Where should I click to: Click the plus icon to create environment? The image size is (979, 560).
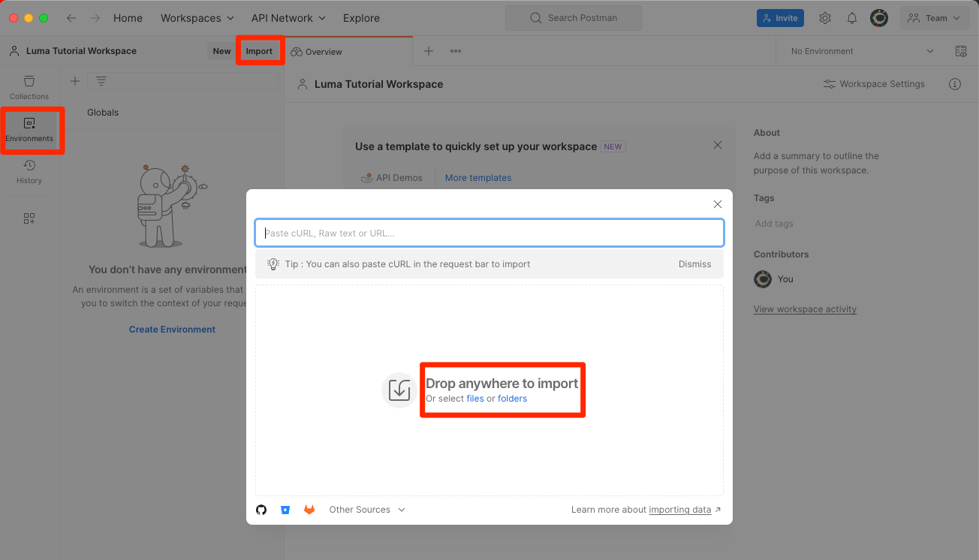pos(75,81)
